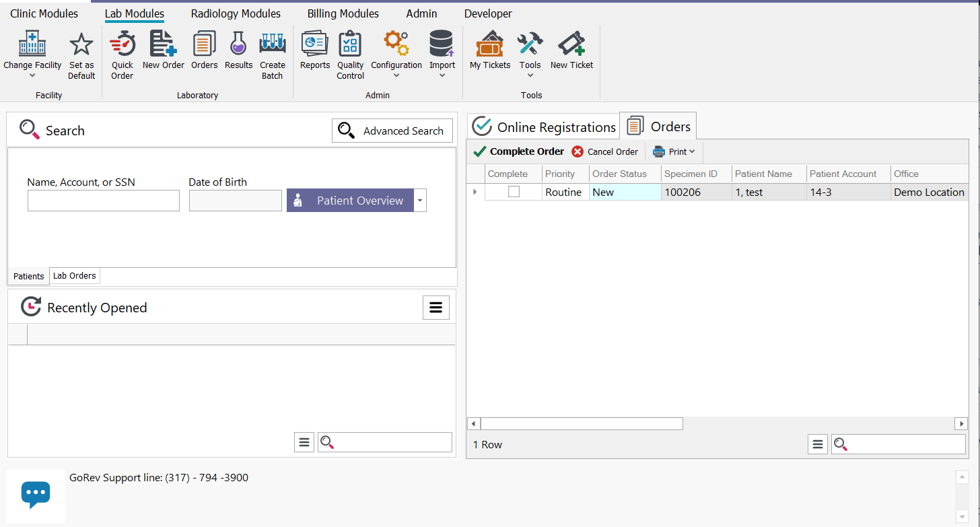Click the Date of Birth field
980x527 pixels.
(x=236, y=201)
